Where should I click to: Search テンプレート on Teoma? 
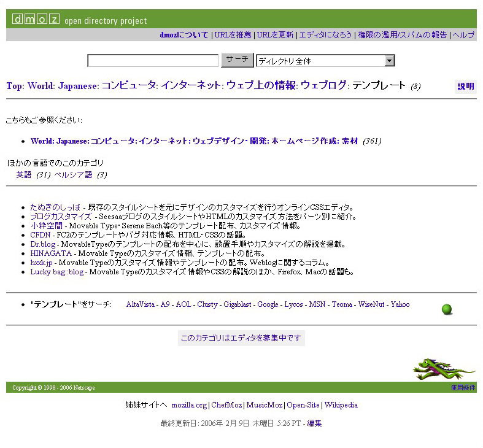pos(342,304)
